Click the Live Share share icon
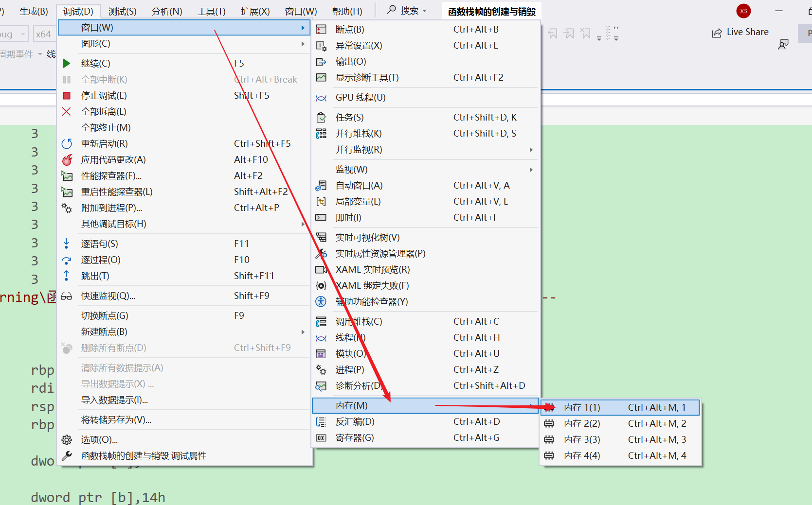The image size is (812, 505). click(717, 33)
